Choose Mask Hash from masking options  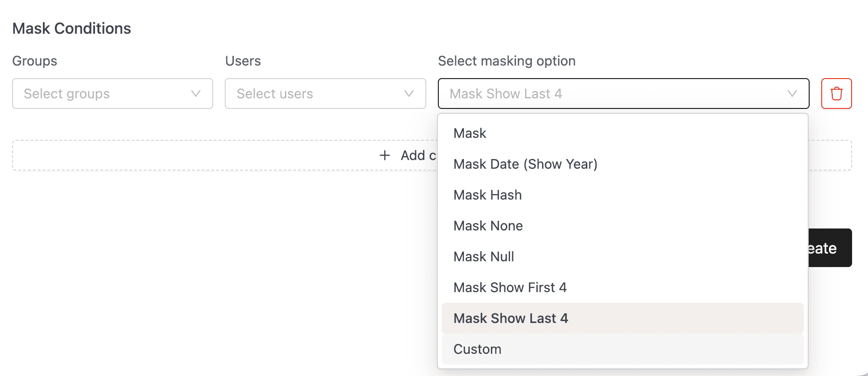(x=487, y=195)
